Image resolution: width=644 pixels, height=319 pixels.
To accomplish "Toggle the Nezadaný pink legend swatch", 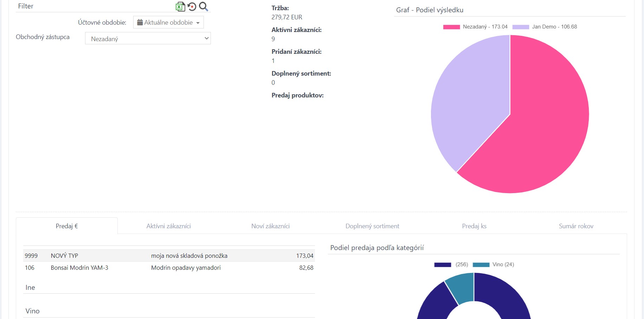I will click(x=452, y=27).
